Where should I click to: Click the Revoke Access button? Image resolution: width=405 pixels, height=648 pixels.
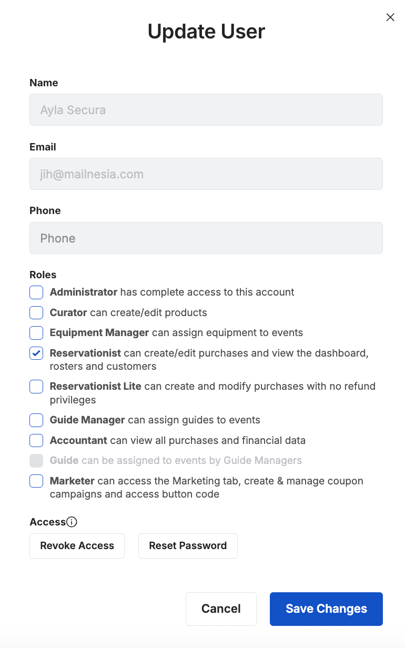[77, 546]
